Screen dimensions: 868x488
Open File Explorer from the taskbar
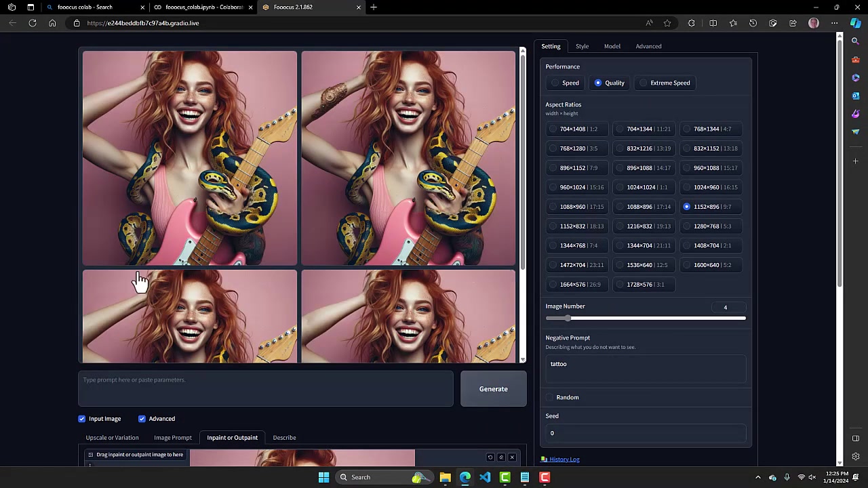pyautogui.click(x=445, y=477)
